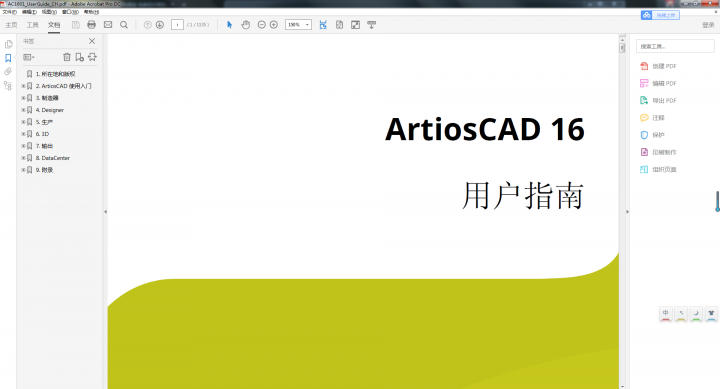Open the 文件 menu

[x=9, y=12]
